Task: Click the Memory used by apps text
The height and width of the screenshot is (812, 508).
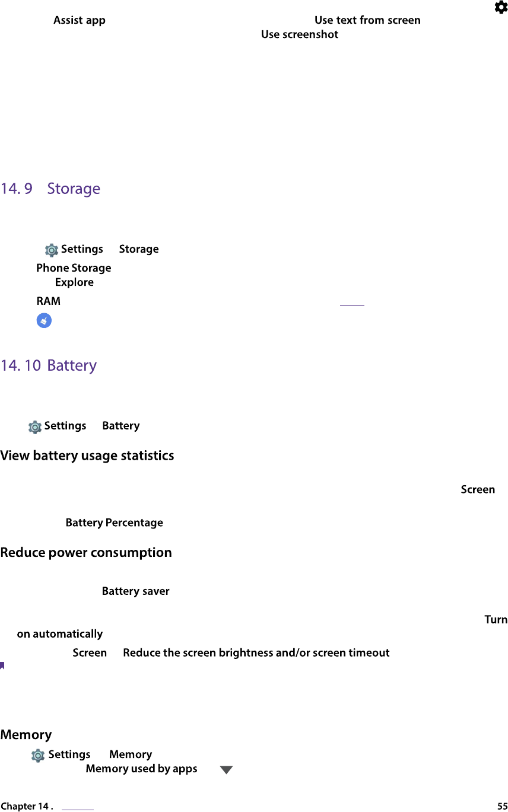Action: point(141,769)
